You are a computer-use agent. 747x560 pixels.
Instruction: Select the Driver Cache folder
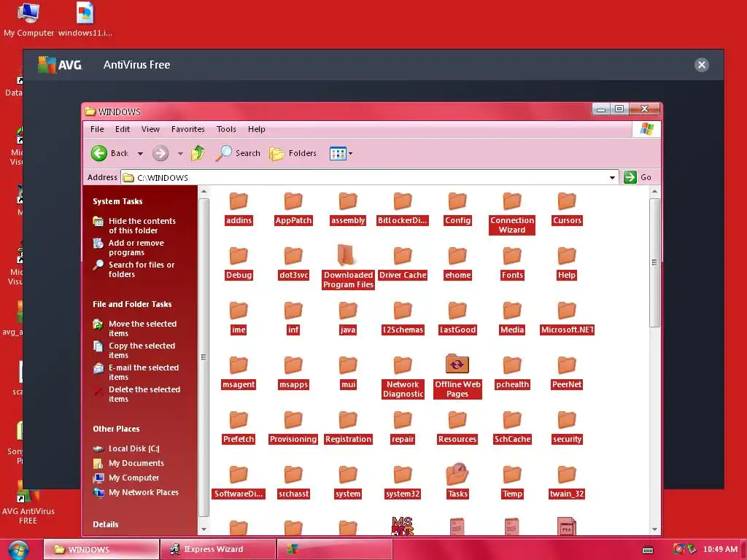403,262
